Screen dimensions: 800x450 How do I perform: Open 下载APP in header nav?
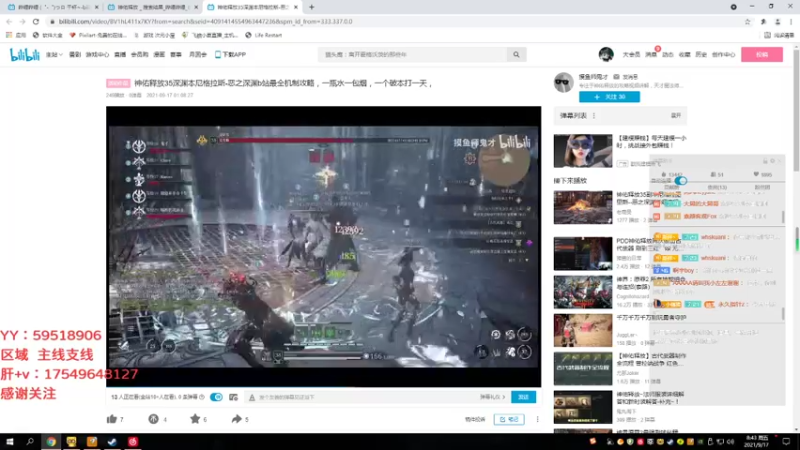pos(230,55)
